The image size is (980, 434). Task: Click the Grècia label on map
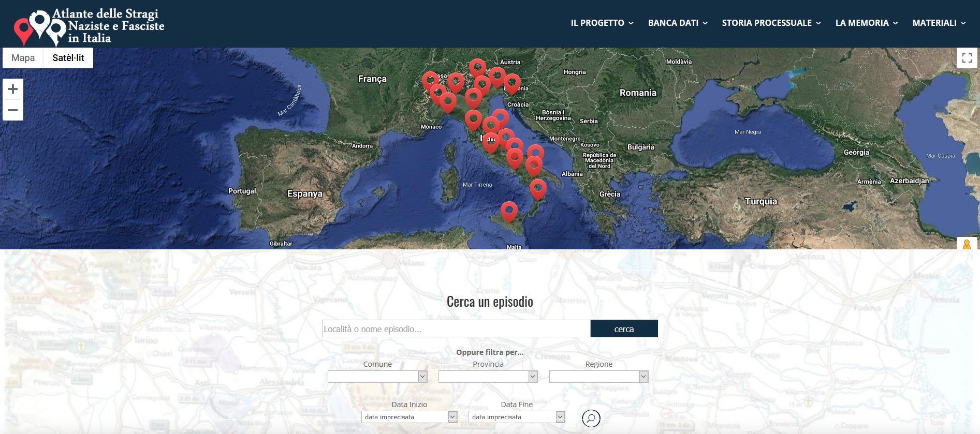tap(610, 194)
